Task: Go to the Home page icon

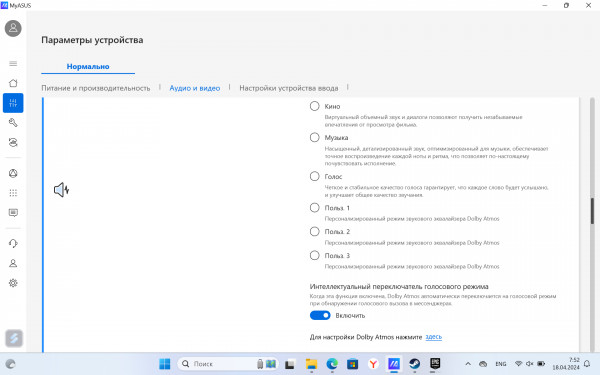Action: pyautogui.click(x=13, y=83)
